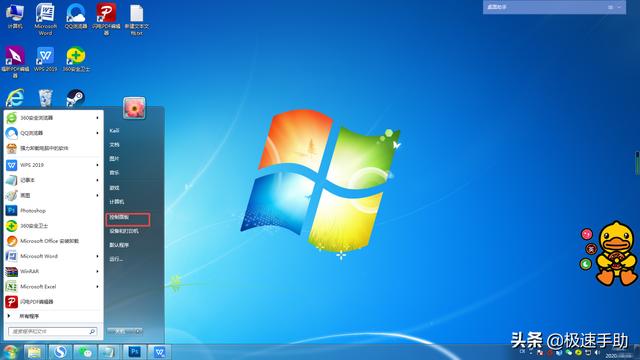Expand the WPS 2019 jump list arrow
Image resolution: width=640 pixels, height=360 pixels.
(97, 165)
